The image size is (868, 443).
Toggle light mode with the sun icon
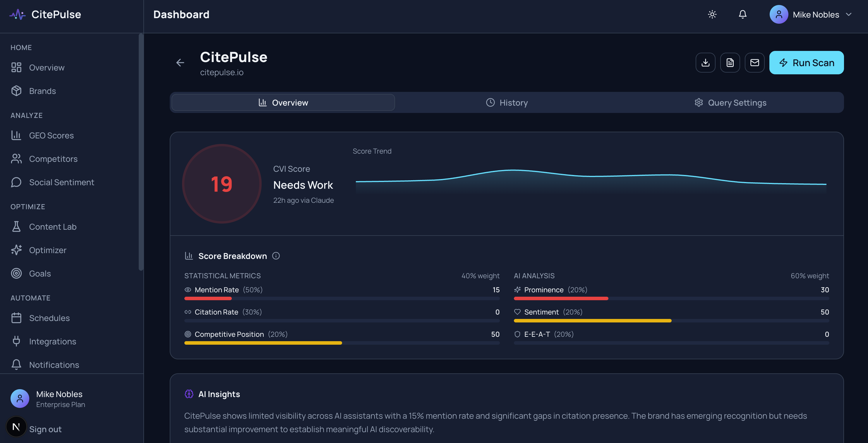712,14
